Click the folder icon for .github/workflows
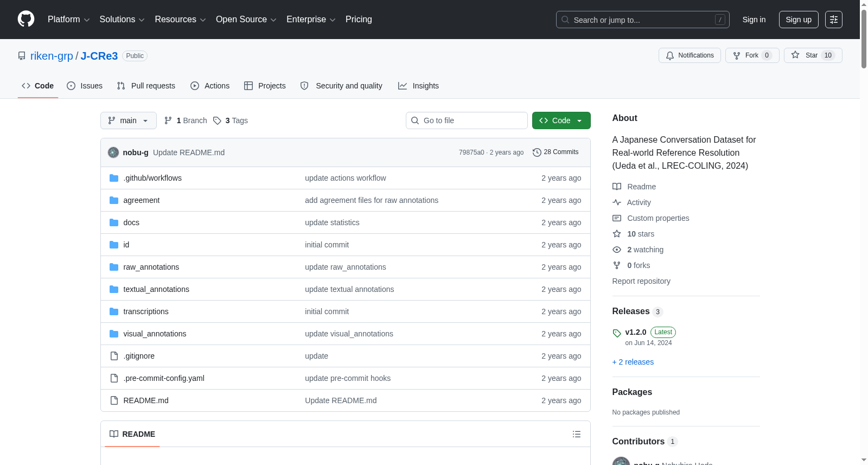 pyautogui.click(x=114, y=178)
